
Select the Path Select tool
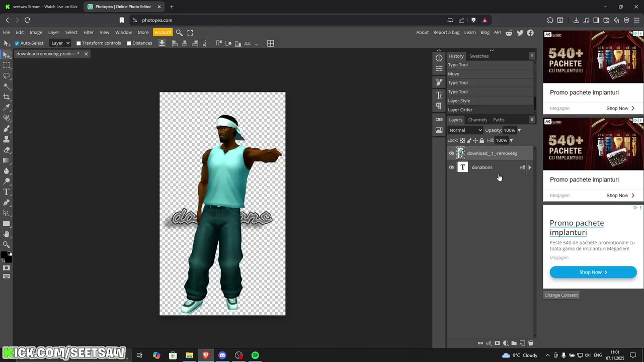pyautogui.click(x=7, y=213)
